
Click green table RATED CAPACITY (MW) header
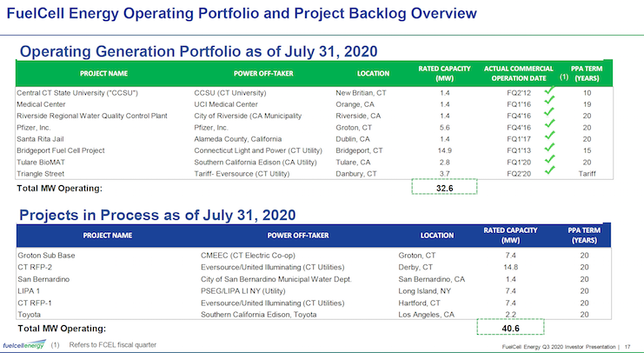click(444, 74)
